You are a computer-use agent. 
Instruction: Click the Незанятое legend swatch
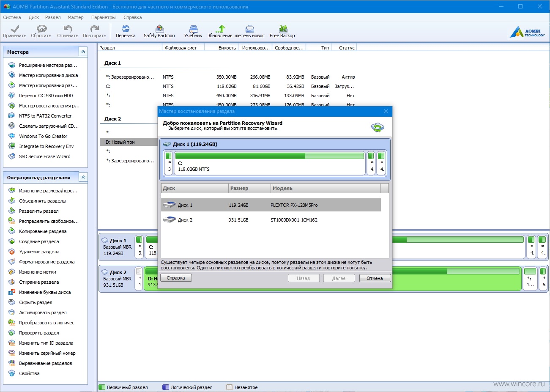click(230, 387)
